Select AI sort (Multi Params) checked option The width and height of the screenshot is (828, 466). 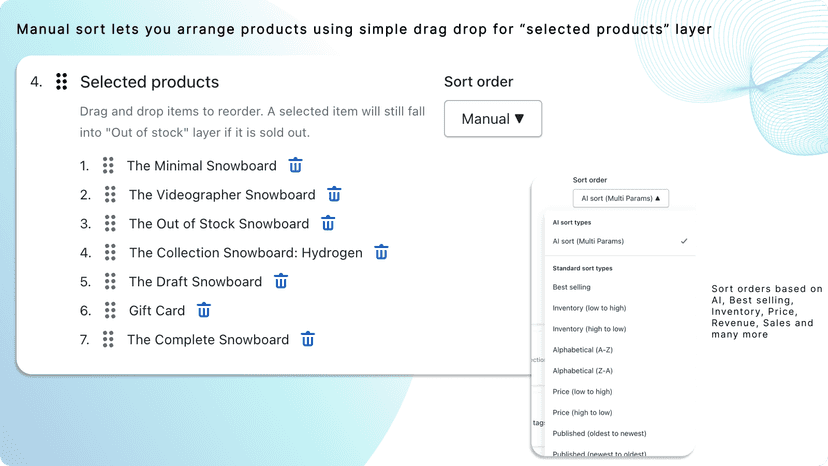pos(619,241)
